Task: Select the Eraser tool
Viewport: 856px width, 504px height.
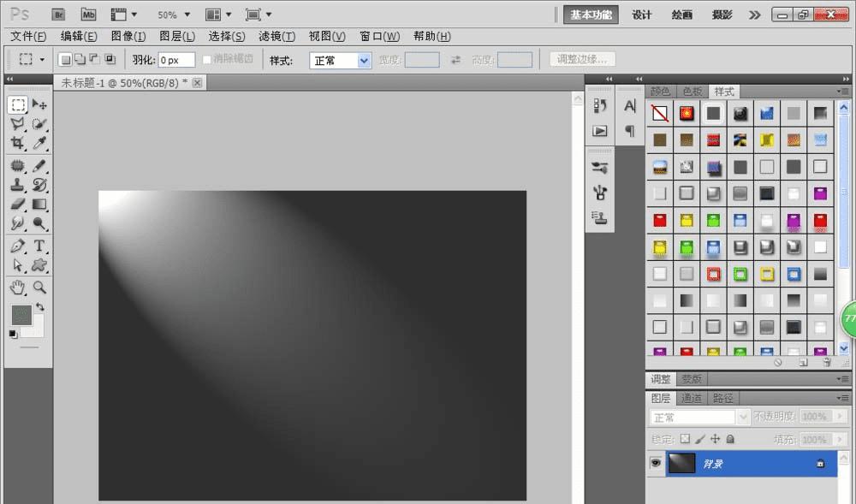Action: [17, 205]
